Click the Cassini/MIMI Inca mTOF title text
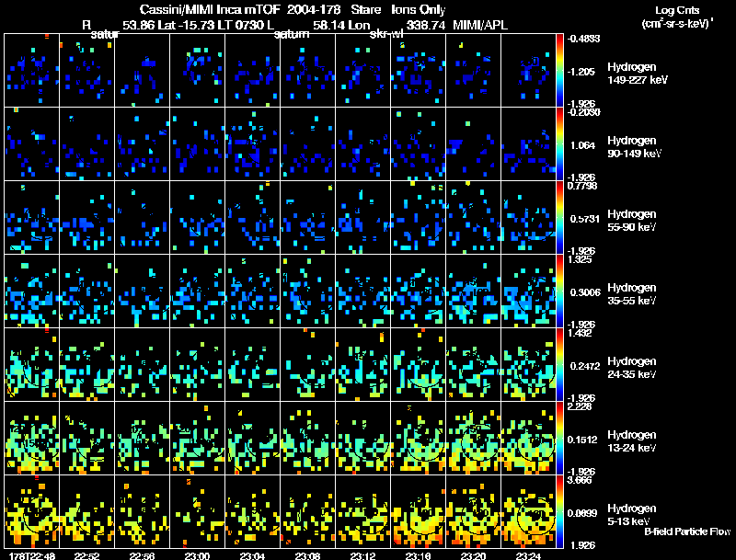736x560 pixels. point(211,9)
